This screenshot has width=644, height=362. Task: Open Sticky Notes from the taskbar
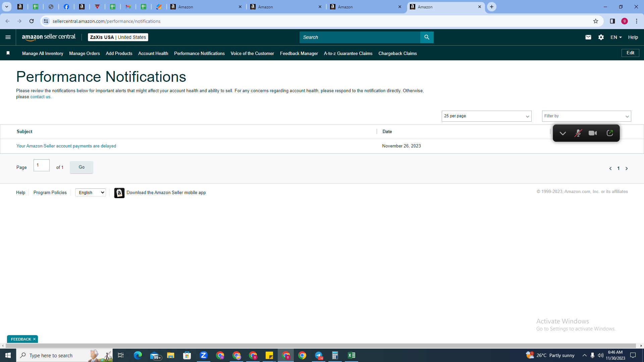click(269, 355)
